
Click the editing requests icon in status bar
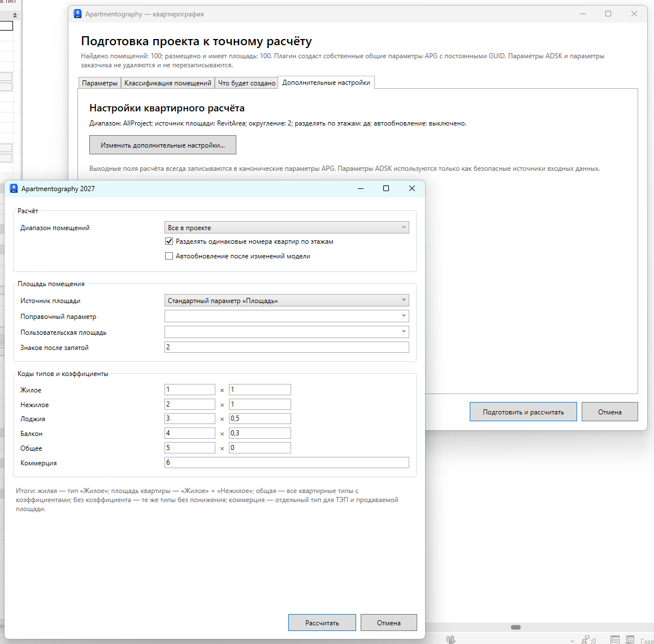[x=586, y=640]
